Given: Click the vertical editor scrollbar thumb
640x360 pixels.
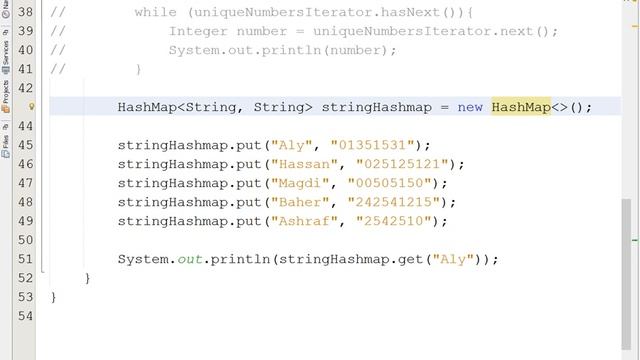Looking at the screenshot, I should coord(626,273).
